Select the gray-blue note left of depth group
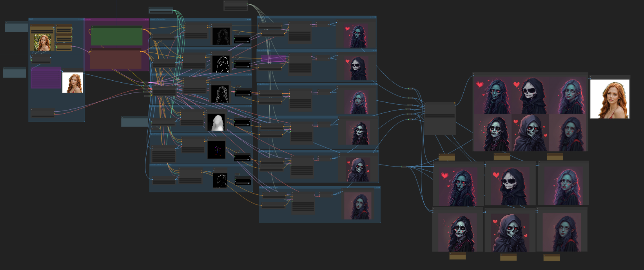 [134, 121]
